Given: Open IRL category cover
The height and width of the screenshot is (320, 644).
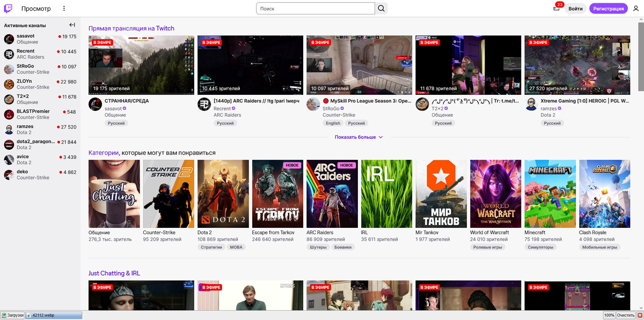Looking at the screenshot, I should coord(386,194).
